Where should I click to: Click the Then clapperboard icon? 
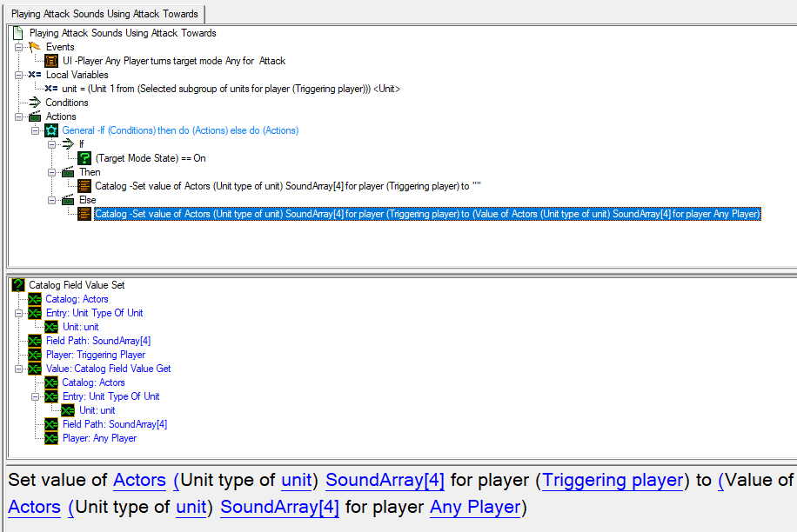pyautogui.click(x=68, y=172)
